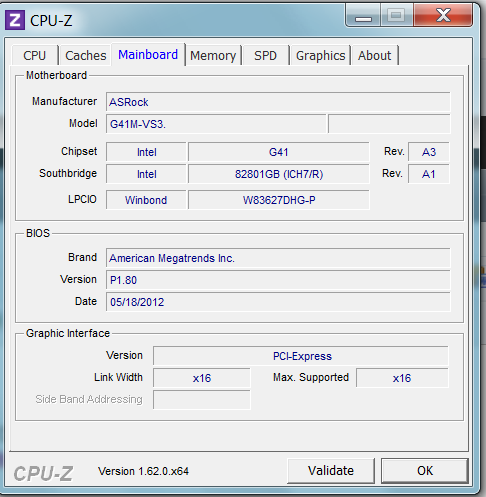Open the About tab

(x=374, y=55)
